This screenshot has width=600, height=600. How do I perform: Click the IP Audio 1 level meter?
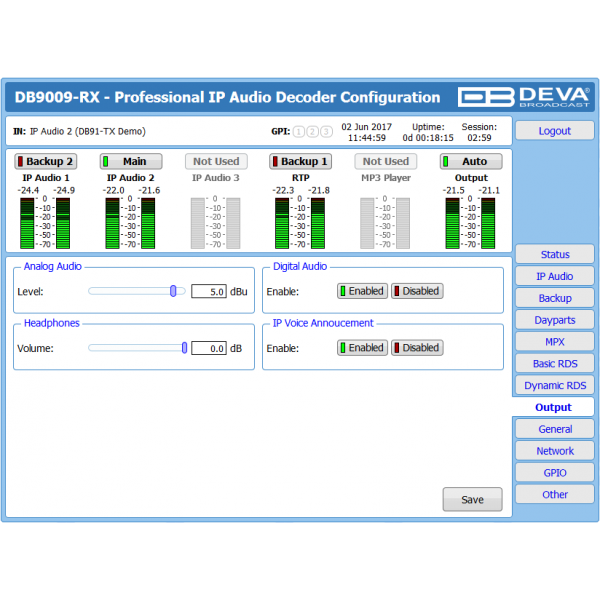(x=45, y=223)
